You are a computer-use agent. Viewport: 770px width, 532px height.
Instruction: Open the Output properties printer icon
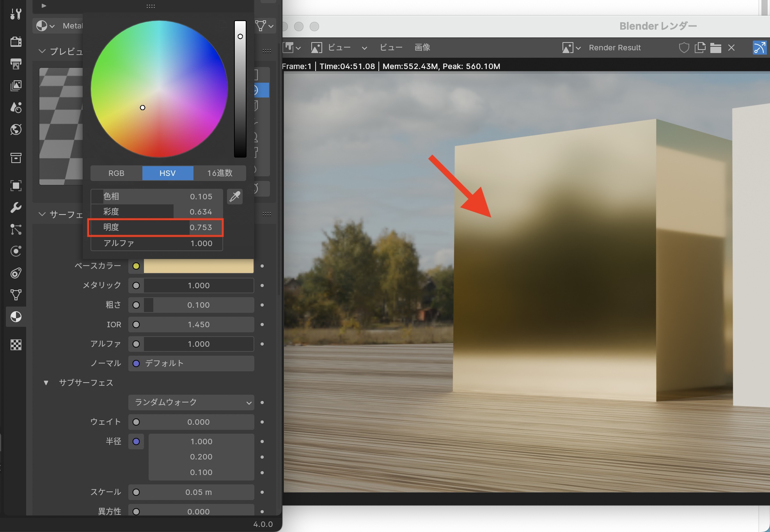16,64
